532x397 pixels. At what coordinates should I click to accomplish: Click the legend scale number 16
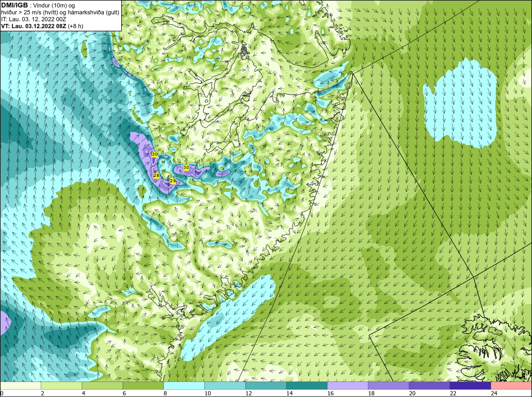coord(330,393)
